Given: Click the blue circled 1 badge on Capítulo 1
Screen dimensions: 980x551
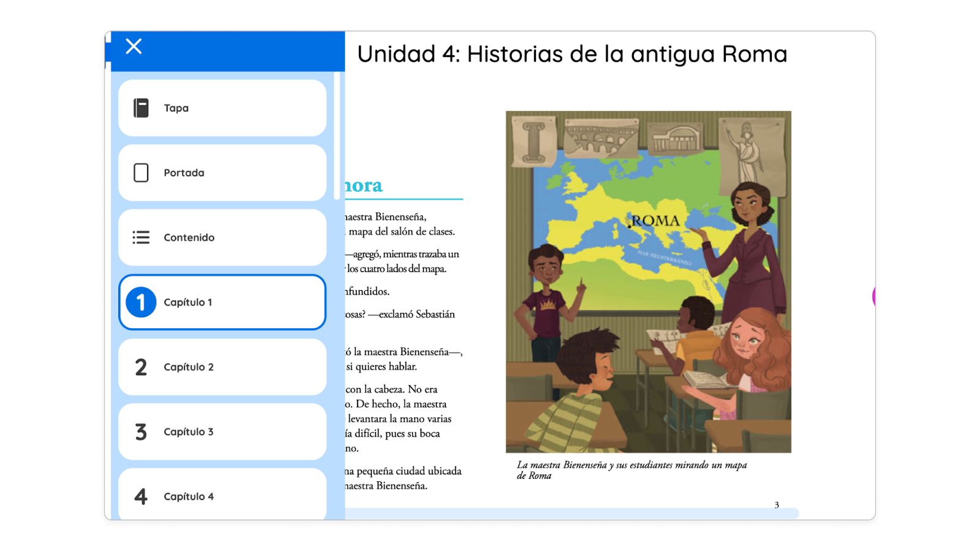Looking at the screenshot, I should pyautogui.click(x=141, y=302).
